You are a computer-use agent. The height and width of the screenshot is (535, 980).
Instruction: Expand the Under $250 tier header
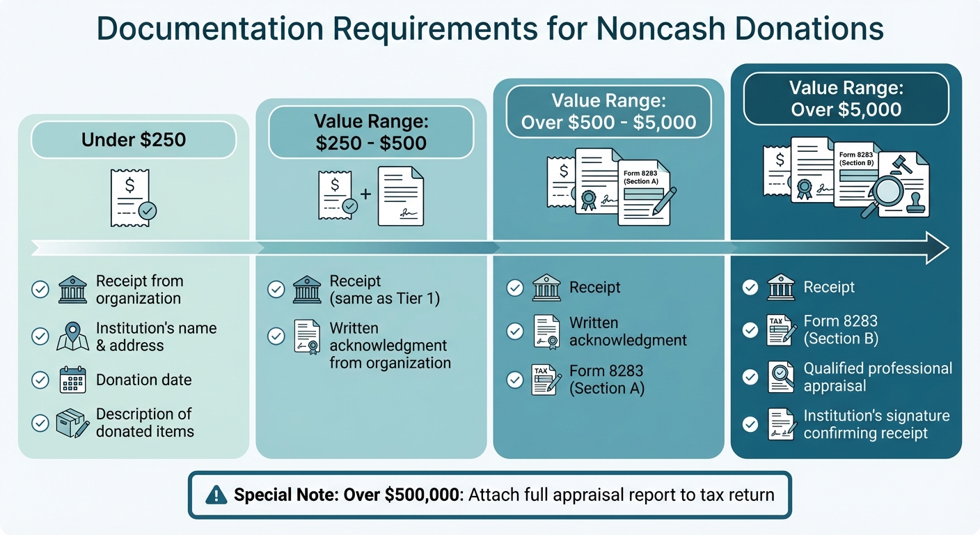click(x=133, y=139)
